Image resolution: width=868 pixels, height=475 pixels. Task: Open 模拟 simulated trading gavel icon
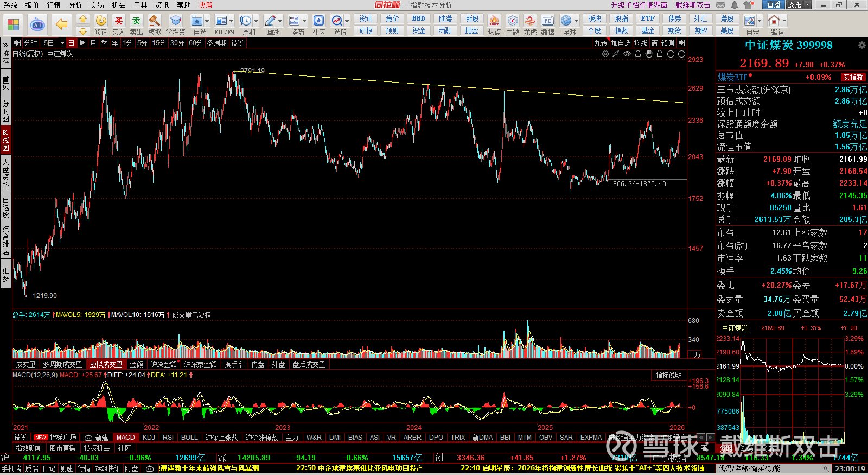click(155, 21)
